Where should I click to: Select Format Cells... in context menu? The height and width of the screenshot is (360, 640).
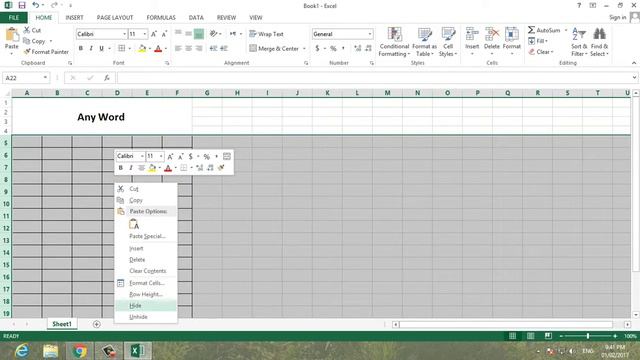146,283
